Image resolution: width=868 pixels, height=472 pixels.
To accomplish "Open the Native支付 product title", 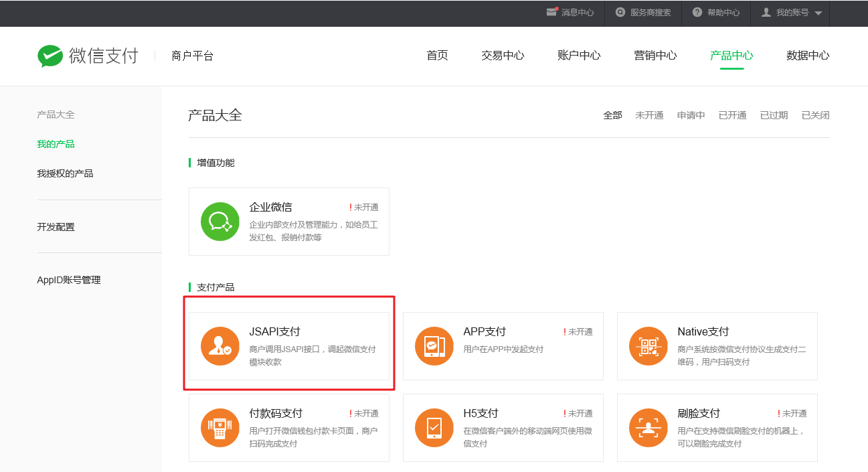I will tap(703, 331).
